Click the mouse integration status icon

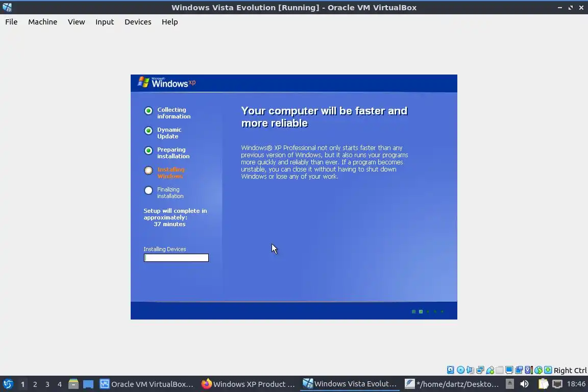(x=538, y=370)
